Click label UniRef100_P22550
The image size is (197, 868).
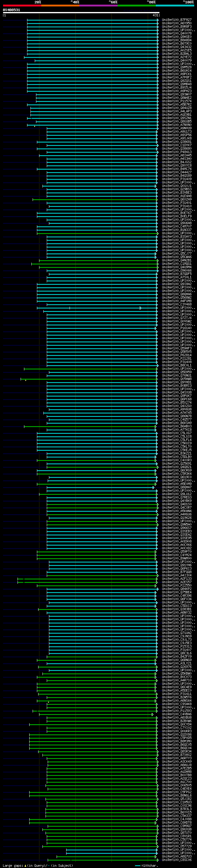tap(177, 586)
